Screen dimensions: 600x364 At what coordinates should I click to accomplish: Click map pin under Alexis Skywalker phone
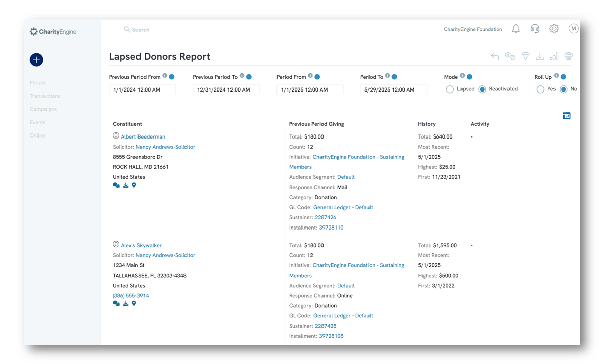(x=134, y=303)
